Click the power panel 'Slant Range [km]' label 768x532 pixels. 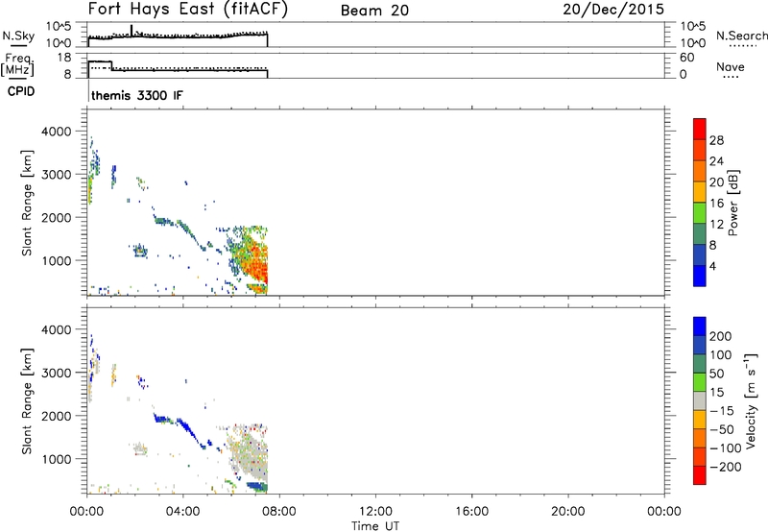click(x=27, y=203)
